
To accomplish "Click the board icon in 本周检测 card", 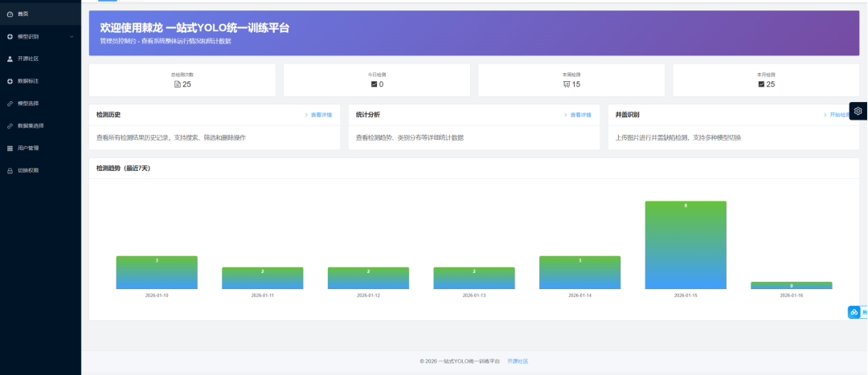I will pyautogui.click(x=566, y=84).
